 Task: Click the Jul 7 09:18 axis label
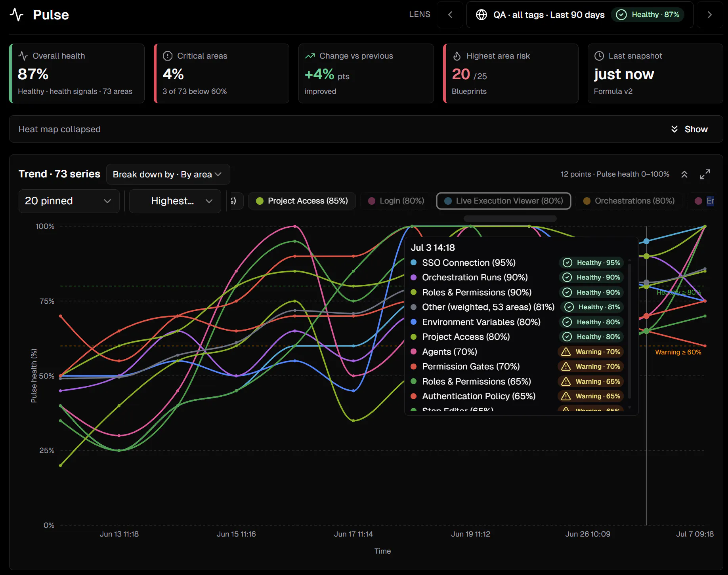tap(695, 534)
